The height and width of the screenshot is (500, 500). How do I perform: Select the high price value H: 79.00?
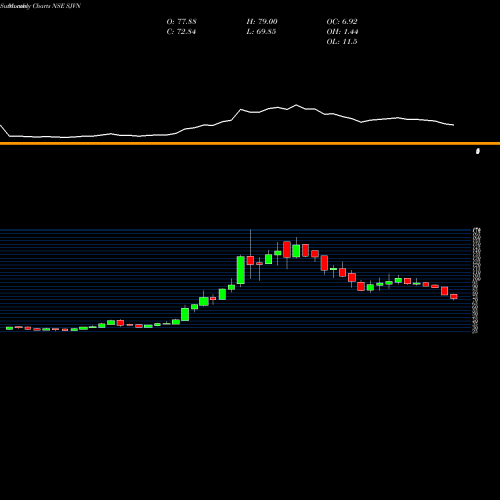click(x=262, y=22)
